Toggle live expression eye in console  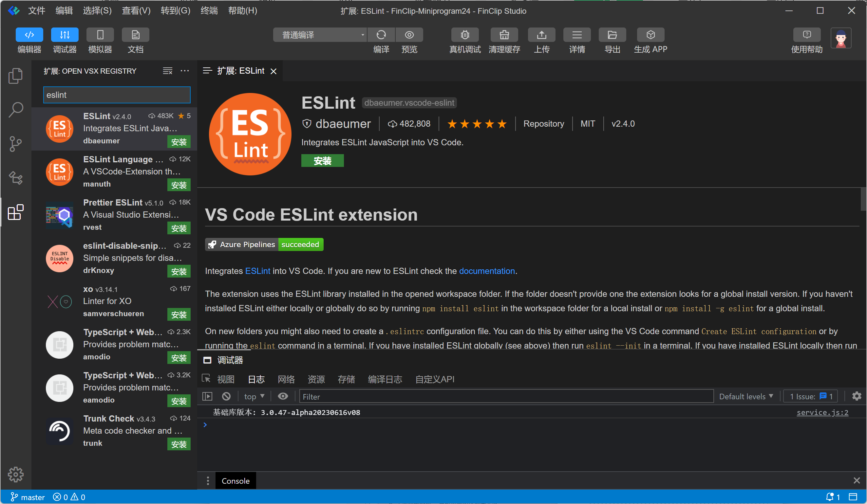click(283, 396)
